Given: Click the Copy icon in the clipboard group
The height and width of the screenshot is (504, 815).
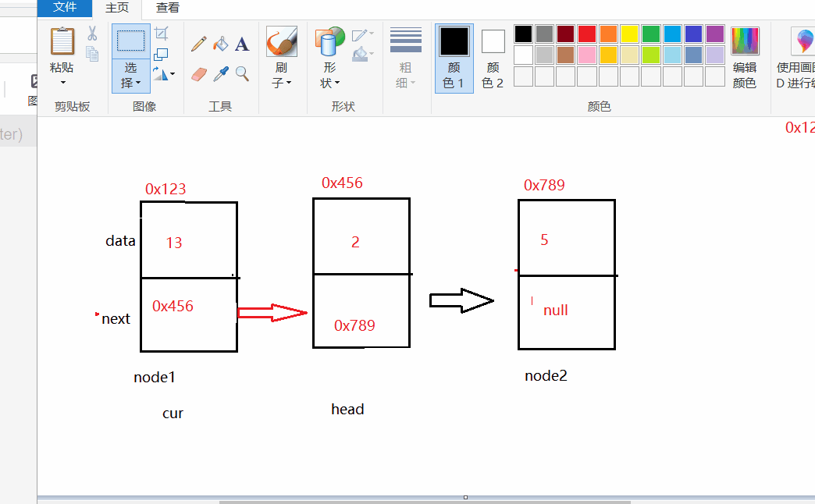Looking at the screenshot, I should 92,54.
